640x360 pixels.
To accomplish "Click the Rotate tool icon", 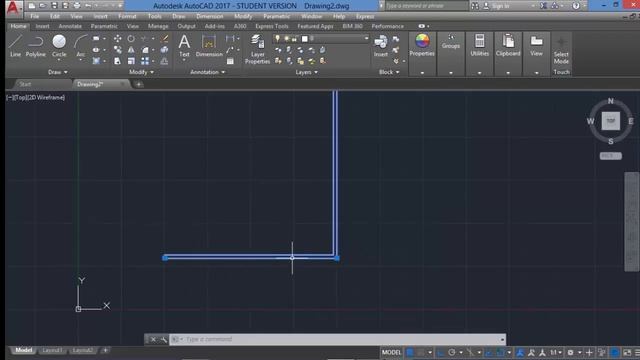I will 131,38.
